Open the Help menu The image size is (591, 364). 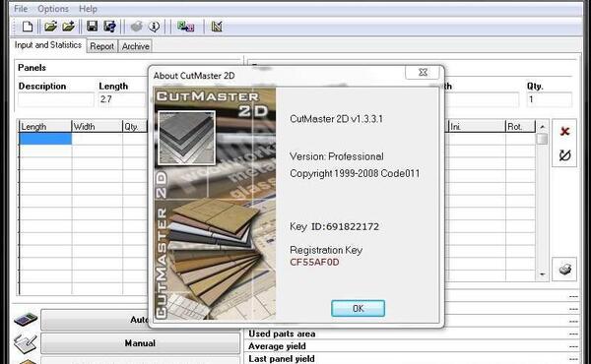(88, 9)
